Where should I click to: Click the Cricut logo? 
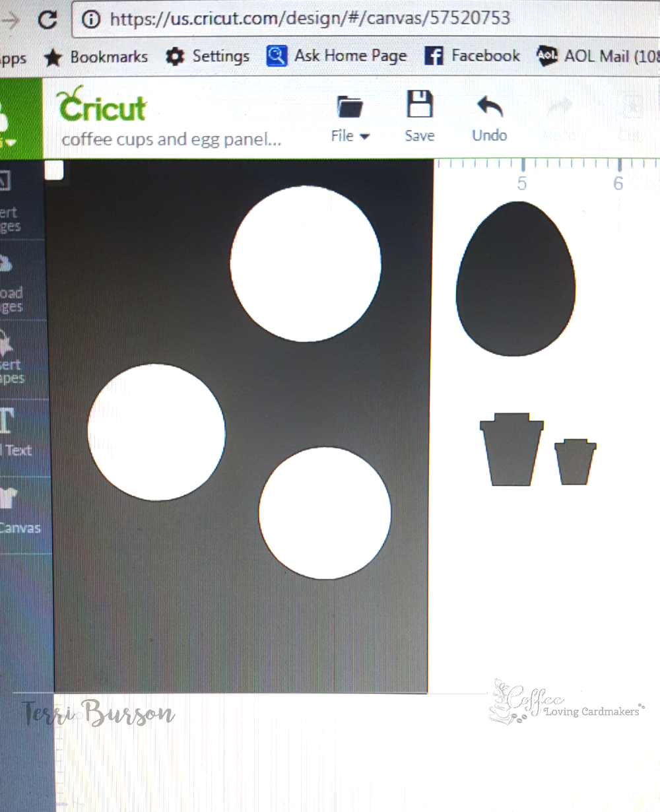(x=102, y=106)
